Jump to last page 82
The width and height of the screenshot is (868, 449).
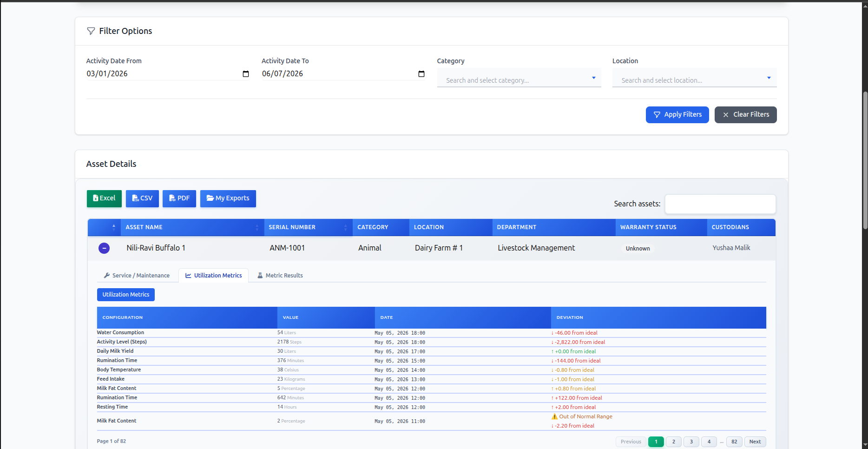(734, 442)
